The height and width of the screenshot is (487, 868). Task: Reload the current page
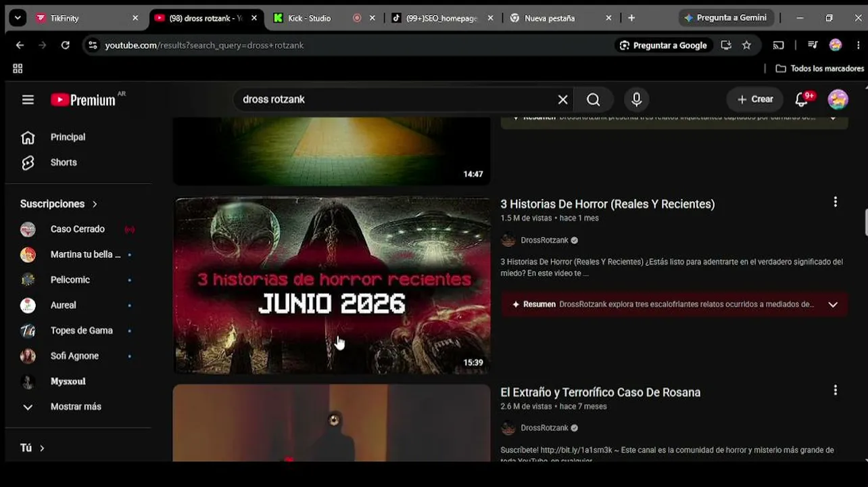point(65,45)
